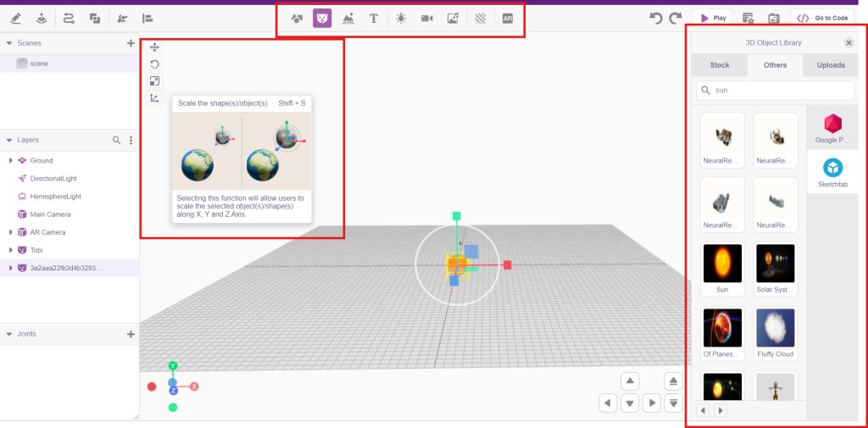Switch to the Uploads tab
This screenshot has width=868, height=428.
830,65
